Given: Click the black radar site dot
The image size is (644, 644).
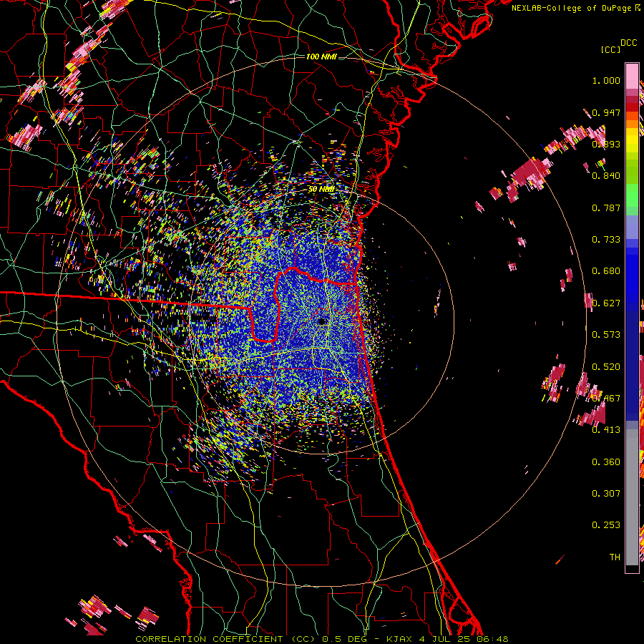Looking at the screenshot, I should point(322,321).
